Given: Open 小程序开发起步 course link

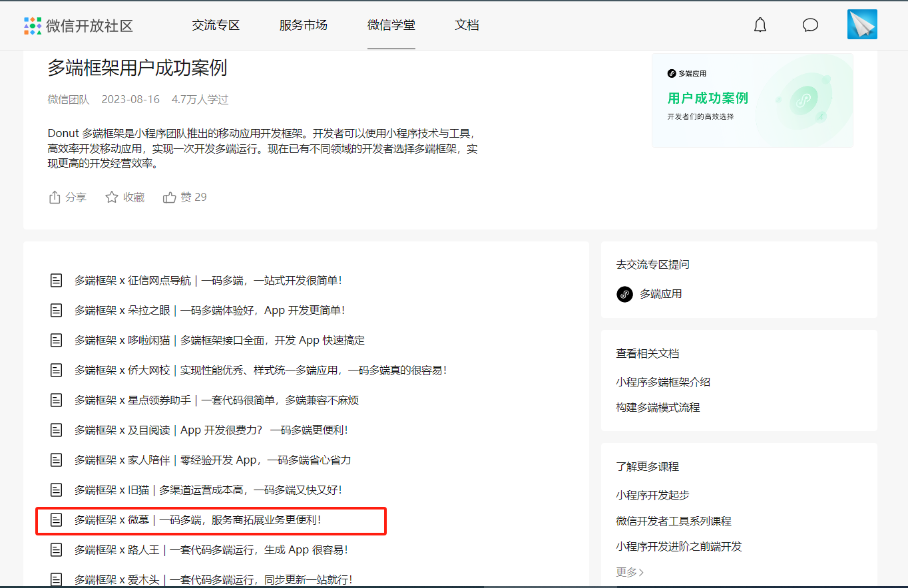Looking at the screenshot, I should click(652, 495).
